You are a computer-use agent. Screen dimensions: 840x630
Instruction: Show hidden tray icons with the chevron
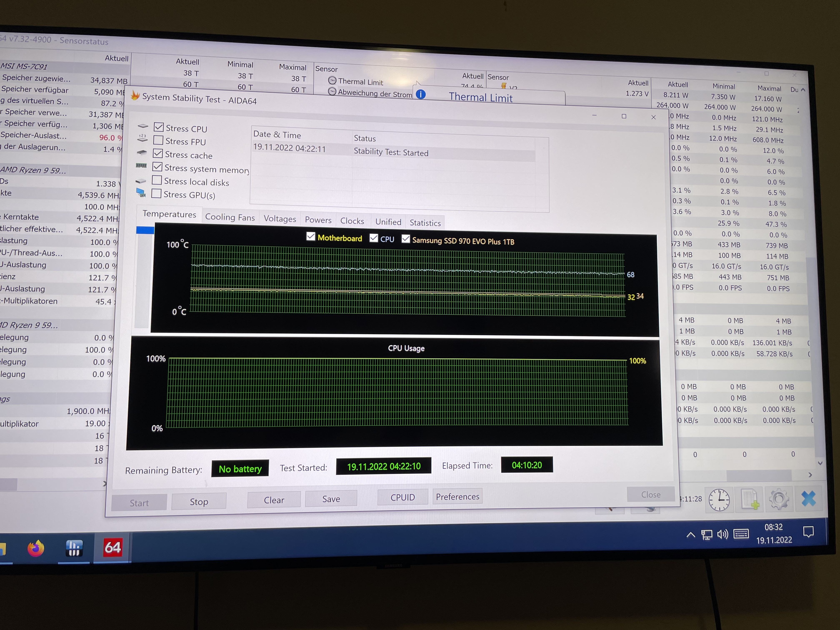[691, 535]
